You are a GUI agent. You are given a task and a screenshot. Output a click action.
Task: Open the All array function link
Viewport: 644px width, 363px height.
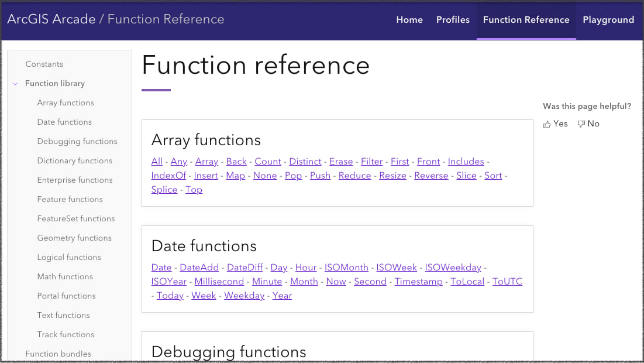157,162
